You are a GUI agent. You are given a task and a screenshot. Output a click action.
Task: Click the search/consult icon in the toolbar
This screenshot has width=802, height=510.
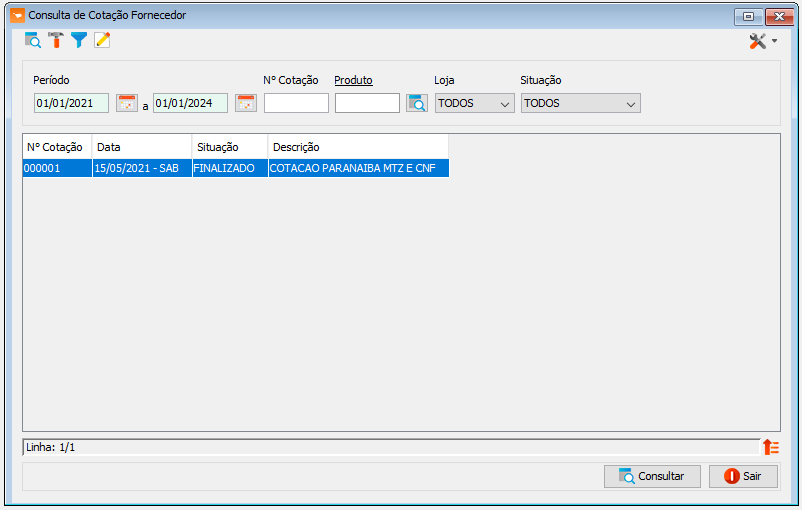tap(33, 40)
